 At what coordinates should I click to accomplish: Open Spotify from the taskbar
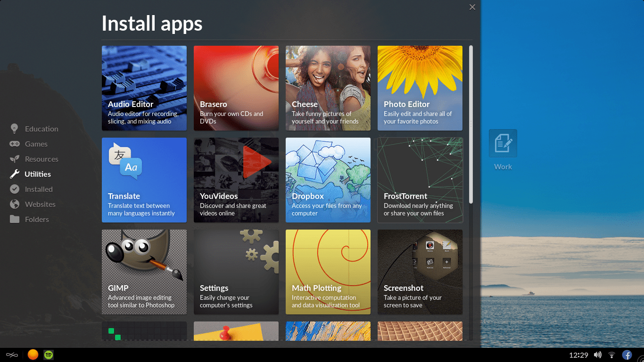click(48, 355)
